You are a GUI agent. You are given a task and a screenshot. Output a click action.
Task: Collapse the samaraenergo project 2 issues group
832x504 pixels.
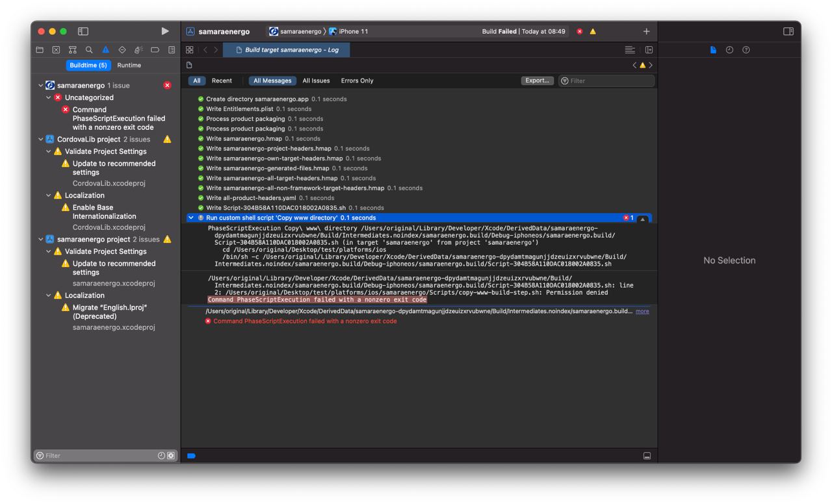40,239
